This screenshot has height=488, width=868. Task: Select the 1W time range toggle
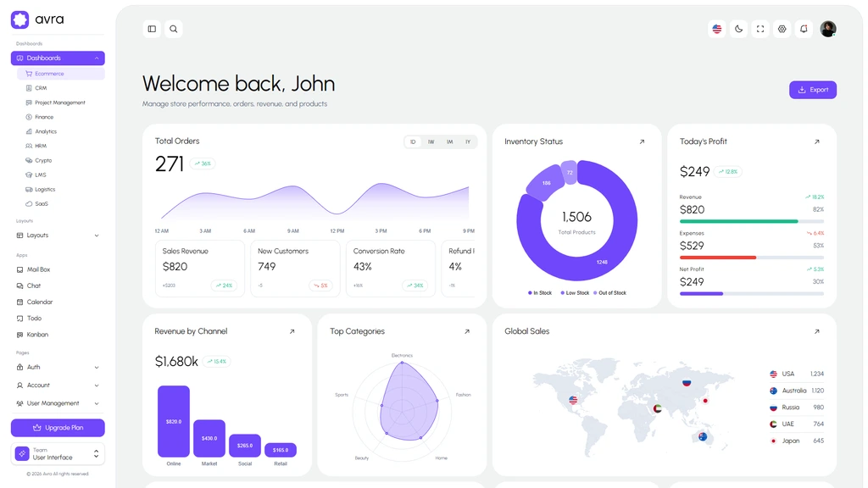pos(431,142)
